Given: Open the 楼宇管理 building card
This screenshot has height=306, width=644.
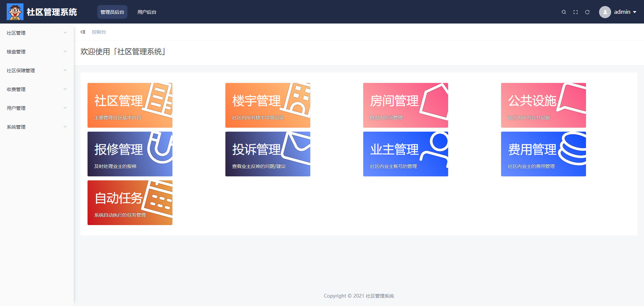Looking at the screenshot, I should (x=268, y=105).
